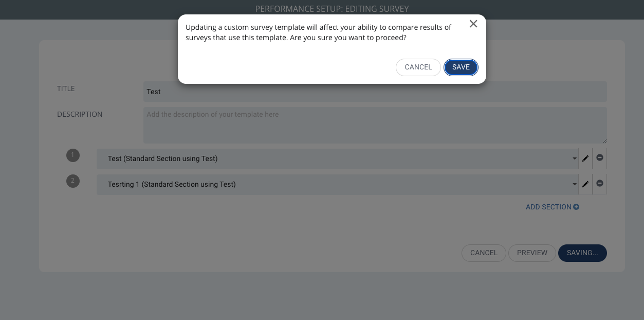This screenshot has height=320, width=644.
Task: Open the Test Standard Section dropdown
Action: (337, 158)
